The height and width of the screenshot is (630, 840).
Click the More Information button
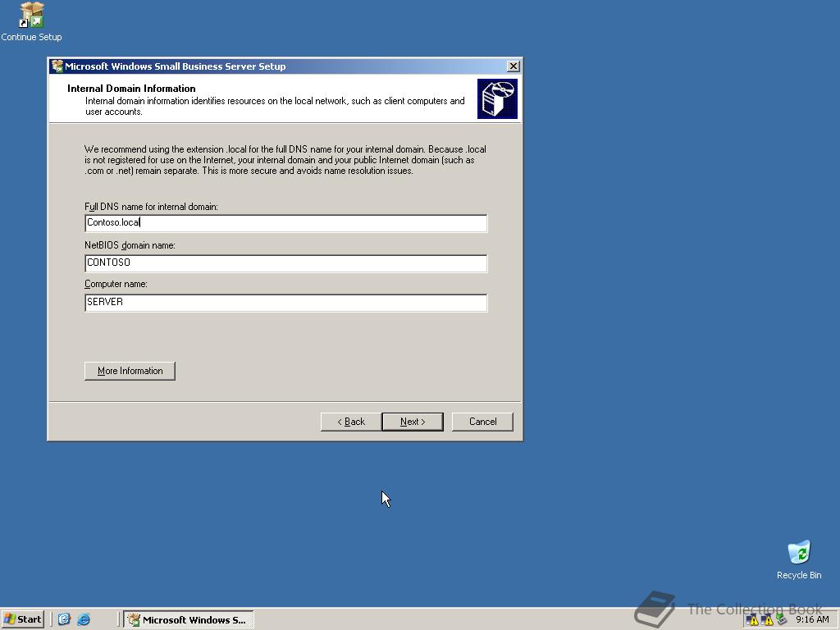[x=130, y=371]
